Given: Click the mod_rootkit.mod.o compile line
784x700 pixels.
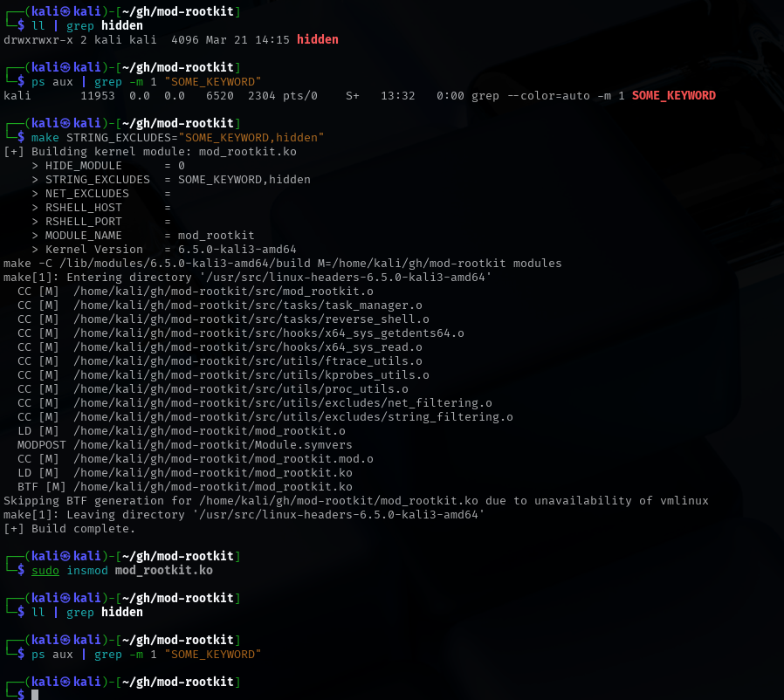Looking at the screenshot, I should pyautogui.click(x=196, y=459).
